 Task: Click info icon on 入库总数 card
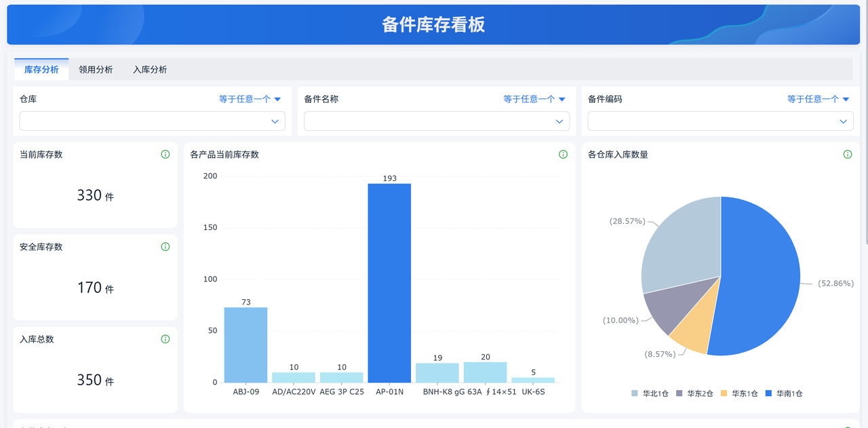point(165,339)
